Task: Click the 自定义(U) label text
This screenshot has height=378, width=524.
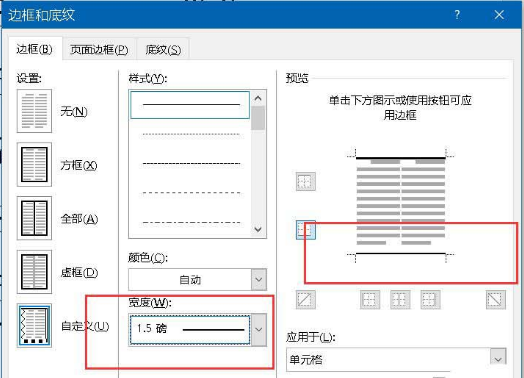Action: 85,326
